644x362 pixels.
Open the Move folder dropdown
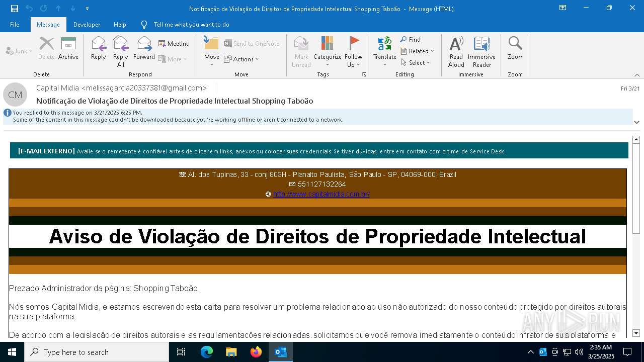point(211,52)
